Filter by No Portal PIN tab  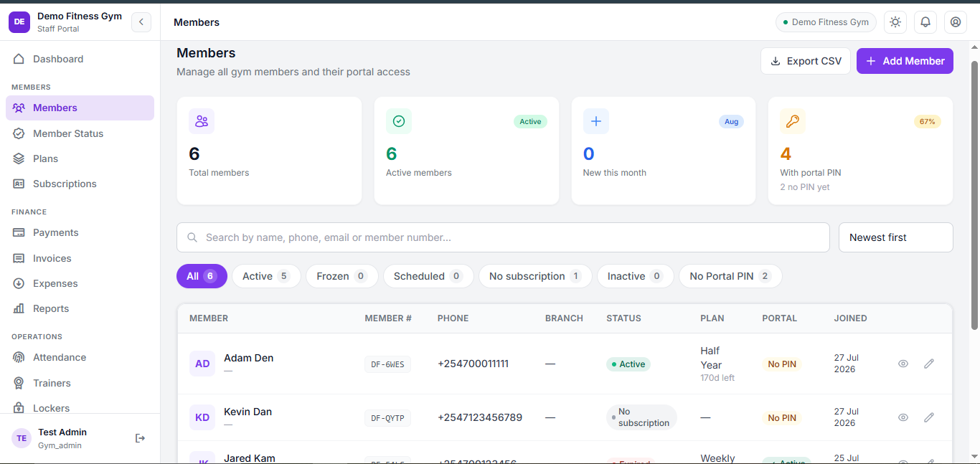click(730, 276)
